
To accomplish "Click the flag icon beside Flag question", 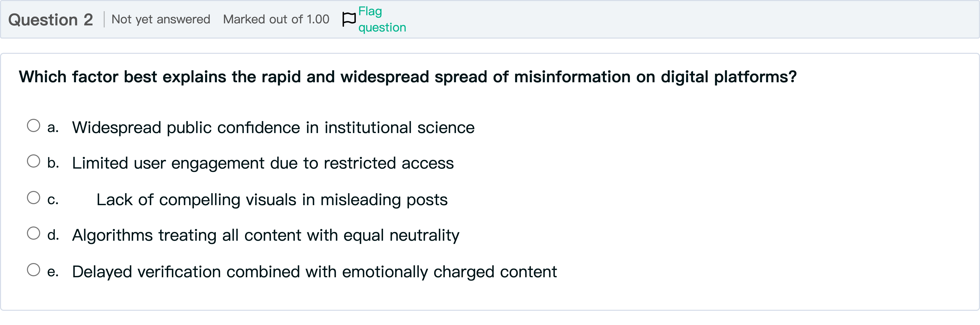I will 348,19.
